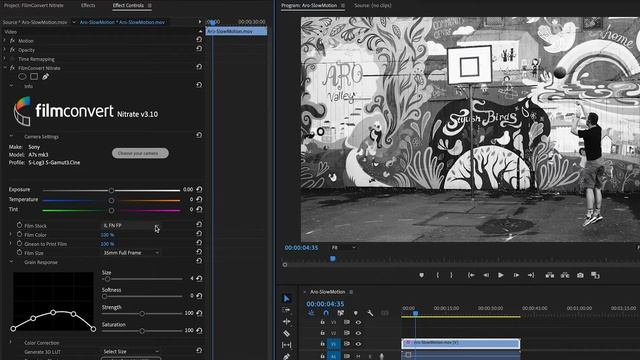Select the Razor tool
The width and height of the screenshot is (640, 360).
pos(287,333)
